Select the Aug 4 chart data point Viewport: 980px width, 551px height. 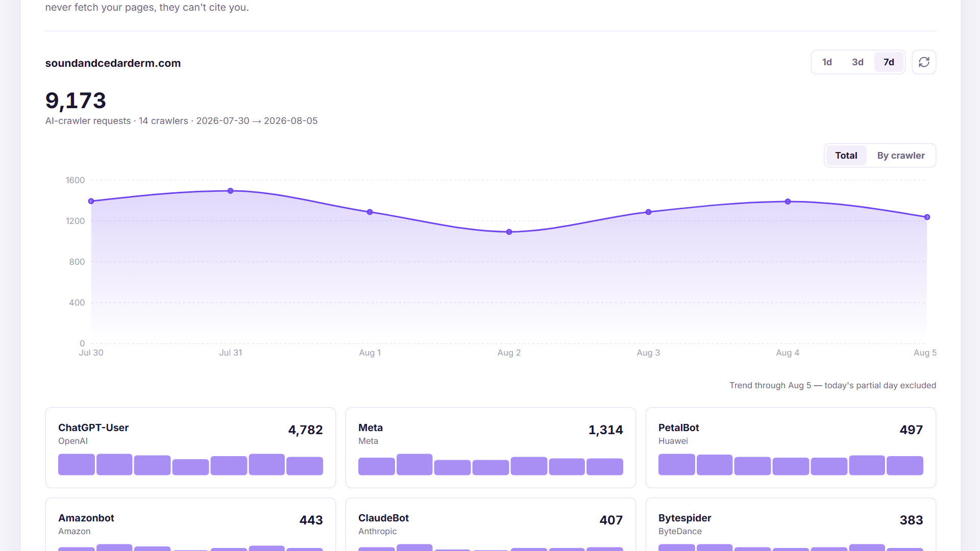[788, 202]
